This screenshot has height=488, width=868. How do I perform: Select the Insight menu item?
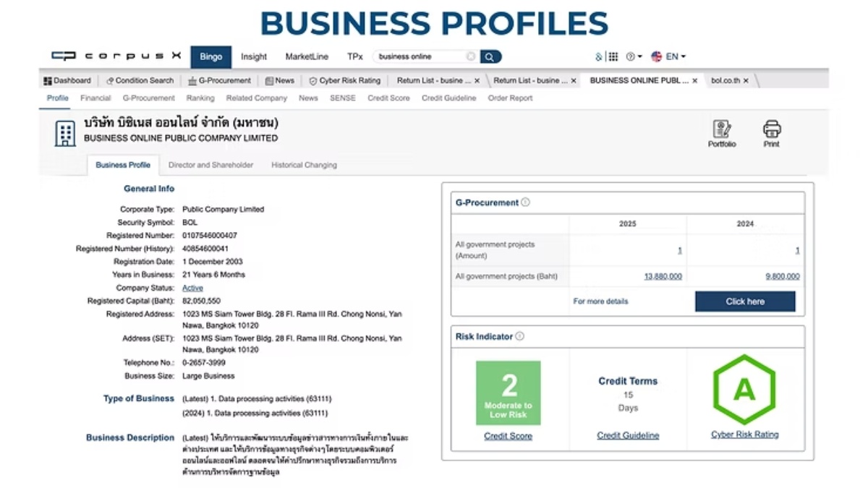254,56
